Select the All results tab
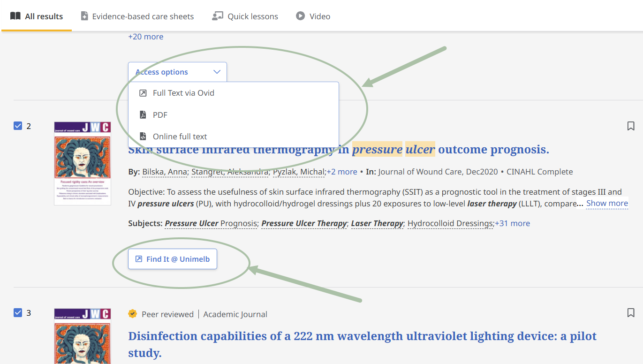The image size is (643, 364). point(37,16)
